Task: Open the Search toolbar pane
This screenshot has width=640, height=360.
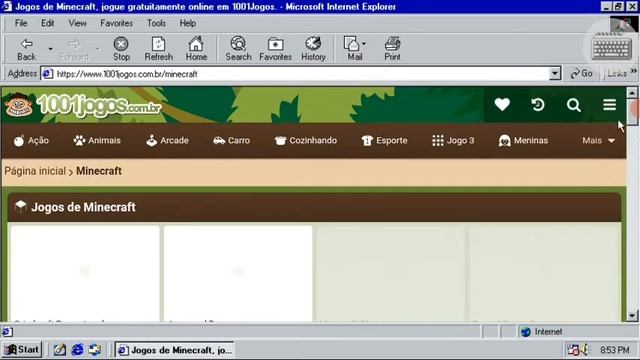Action: coord(238,49)
